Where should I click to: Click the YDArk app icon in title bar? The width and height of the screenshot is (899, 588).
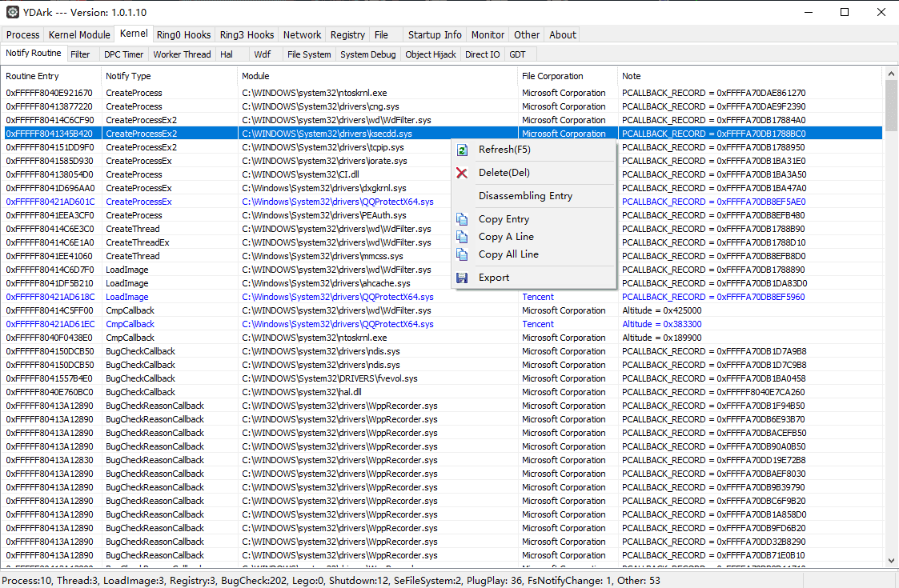coord(13,12)
